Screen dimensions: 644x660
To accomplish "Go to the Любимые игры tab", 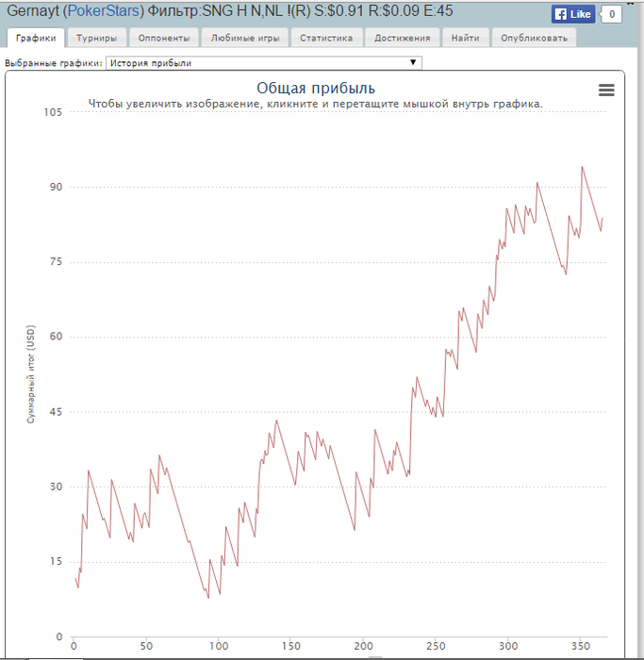I will [245, 38].
